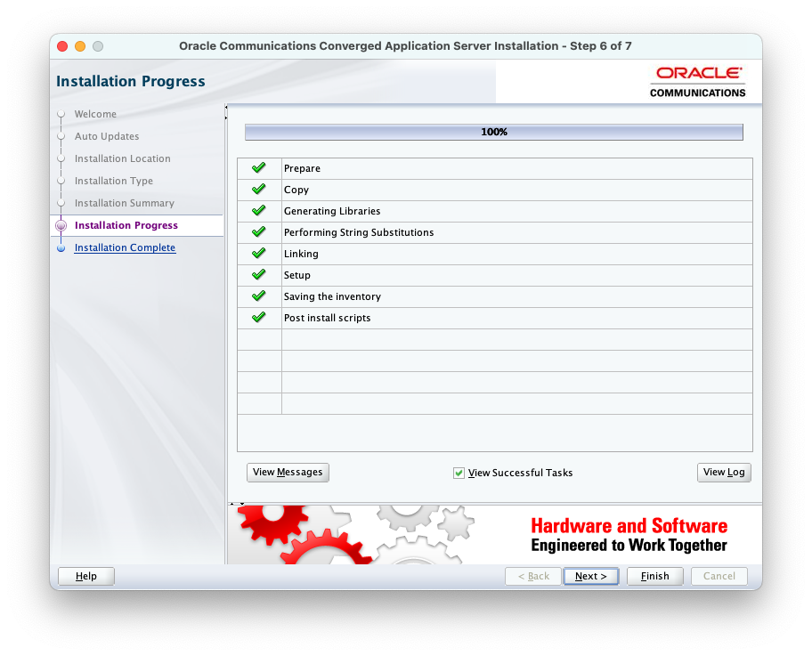The image size is (812, 656).
Task: Select the Post install scripts task text
Action: point(328,318)
